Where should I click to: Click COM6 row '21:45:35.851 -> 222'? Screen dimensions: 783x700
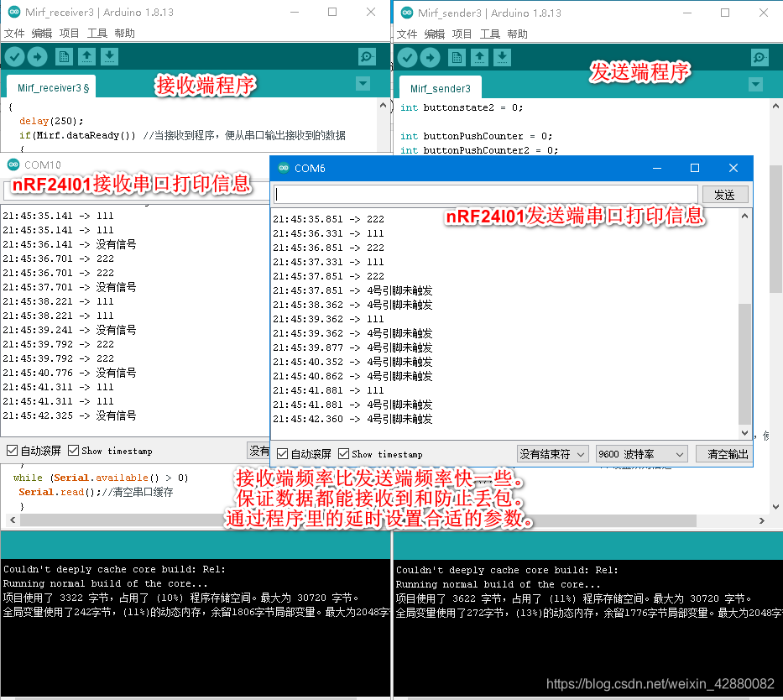[329, 219]
